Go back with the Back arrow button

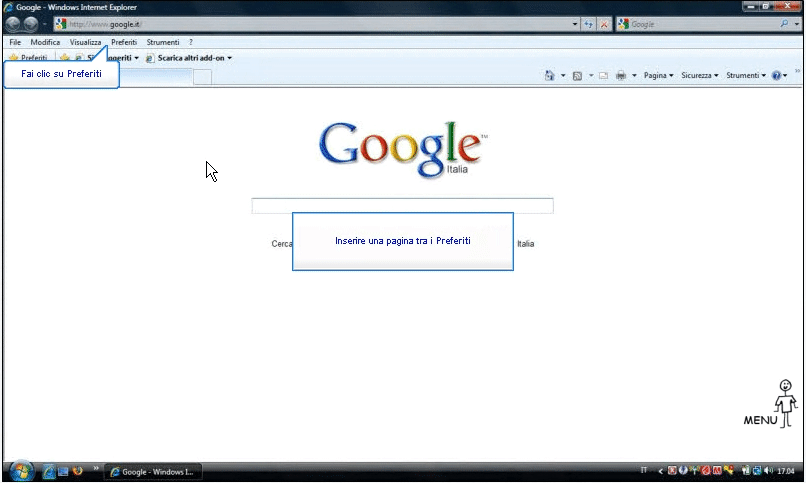13,24
